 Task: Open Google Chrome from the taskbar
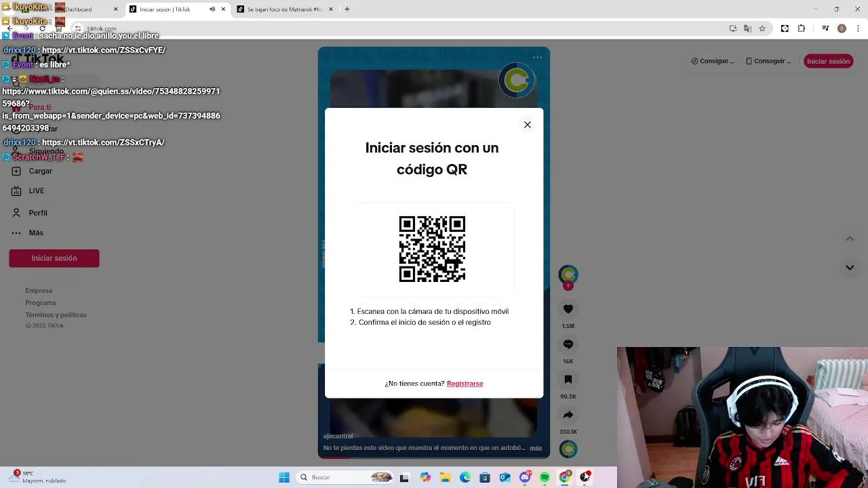pos(565,477)
